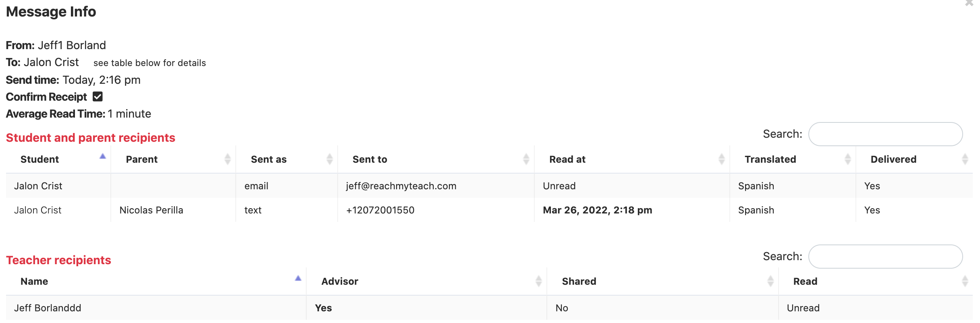
Task: Sort teachers by Name arrow
Action: (x=298, y=278)
